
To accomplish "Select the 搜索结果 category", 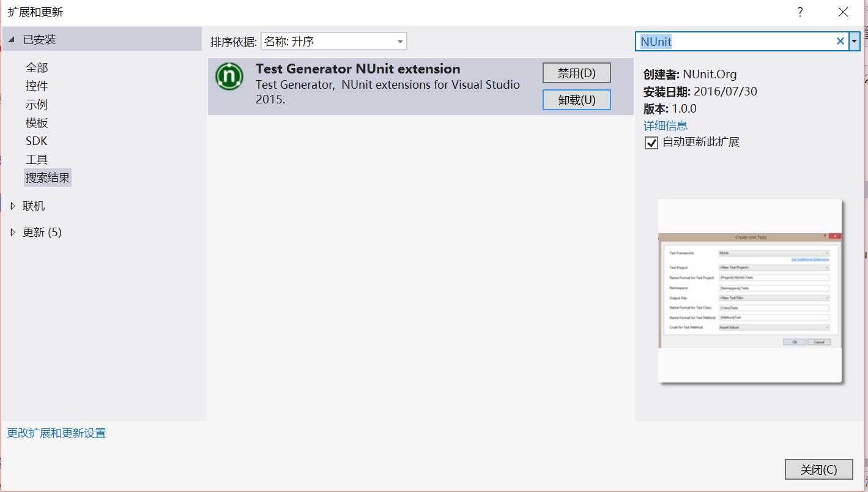I will click(x=48, y=178).
